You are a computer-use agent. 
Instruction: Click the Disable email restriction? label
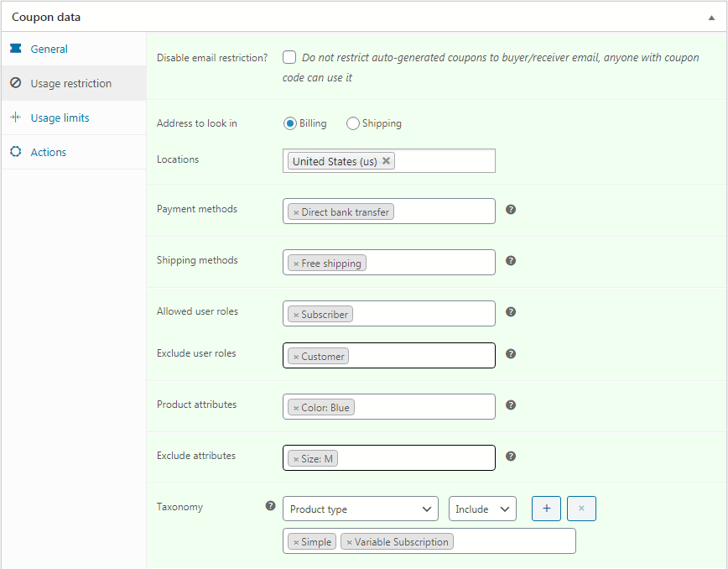212,58
